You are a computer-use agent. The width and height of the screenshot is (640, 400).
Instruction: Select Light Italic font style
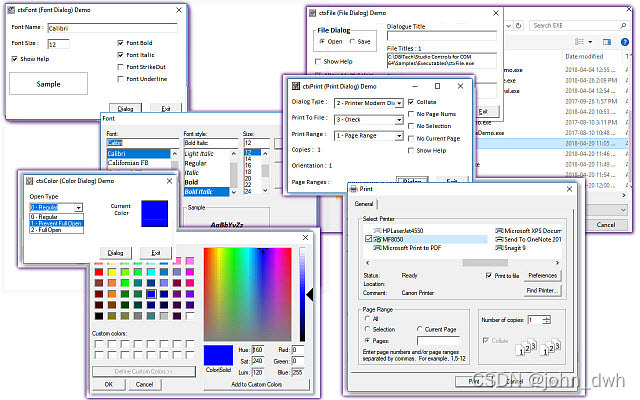click(x=199, y=154)
